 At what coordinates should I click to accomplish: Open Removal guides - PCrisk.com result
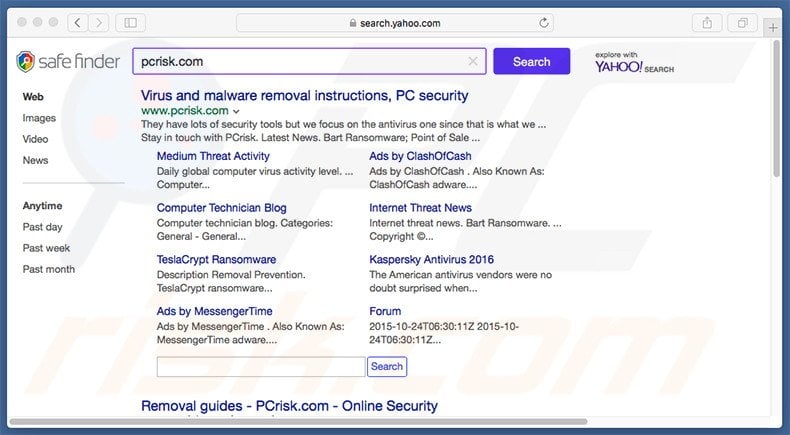click(289, 406)
